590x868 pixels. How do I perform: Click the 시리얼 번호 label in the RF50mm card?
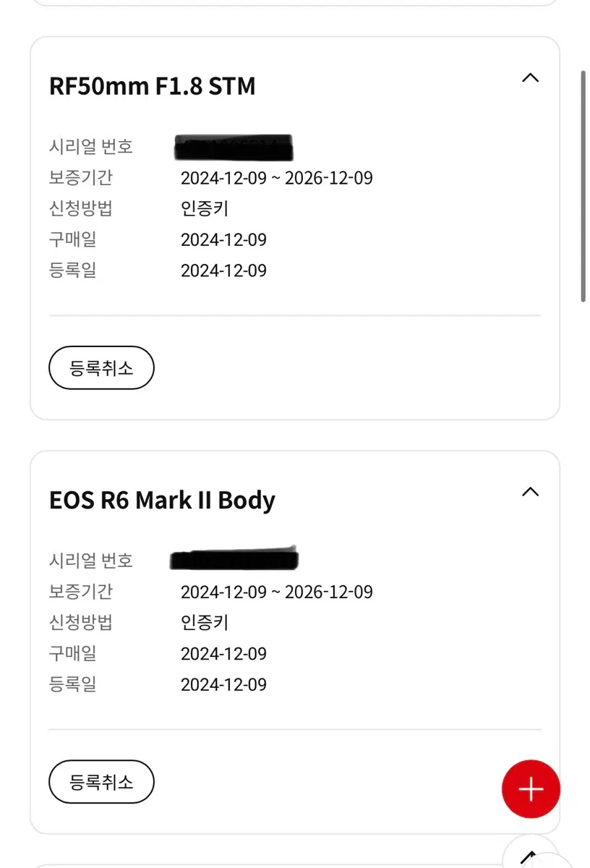click(91, 147)
